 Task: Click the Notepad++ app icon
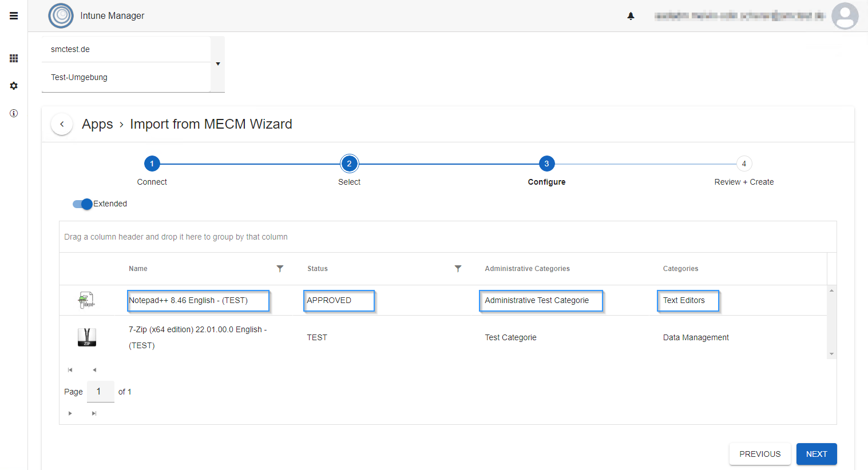click(x=86, y=300)
